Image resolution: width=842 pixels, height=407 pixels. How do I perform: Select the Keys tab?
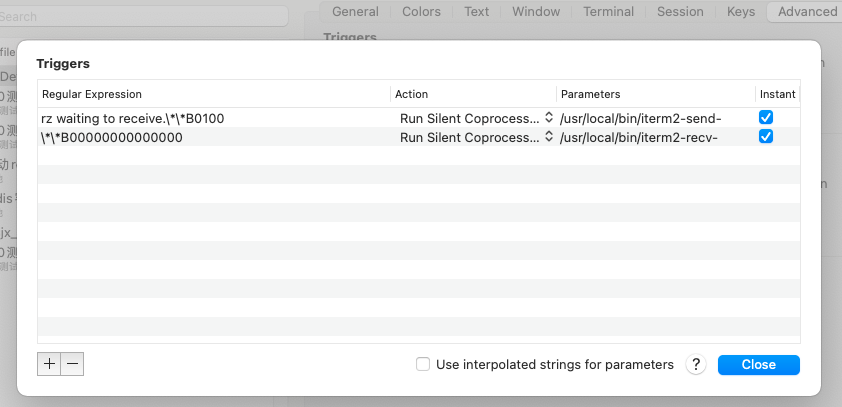coord(741,12)
